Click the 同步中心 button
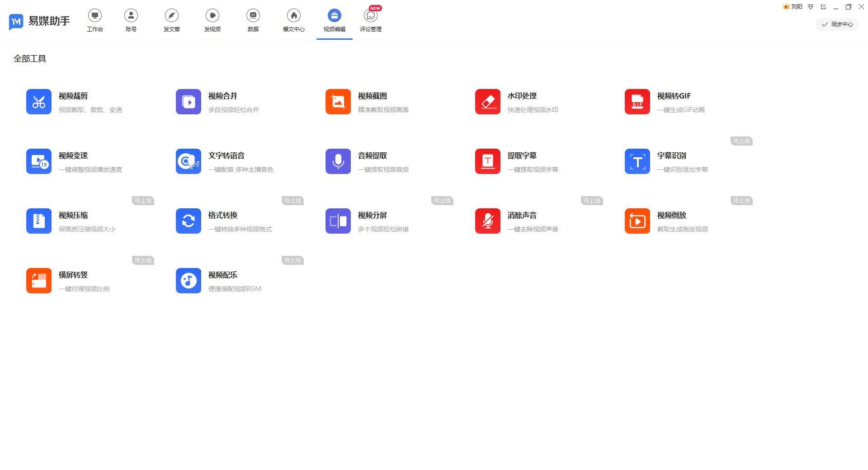 (837, 24)
